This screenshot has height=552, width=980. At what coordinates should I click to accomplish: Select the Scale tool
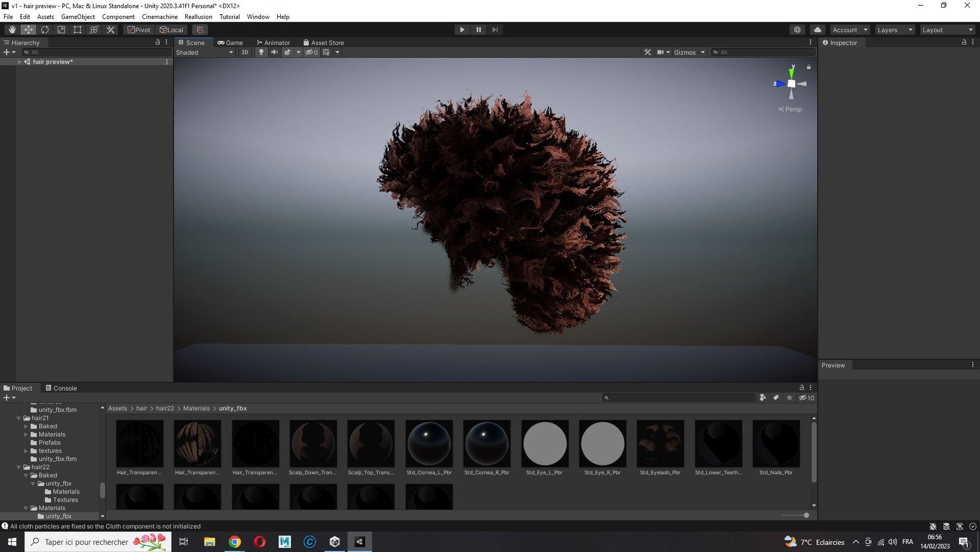click(x=61, y=30)
